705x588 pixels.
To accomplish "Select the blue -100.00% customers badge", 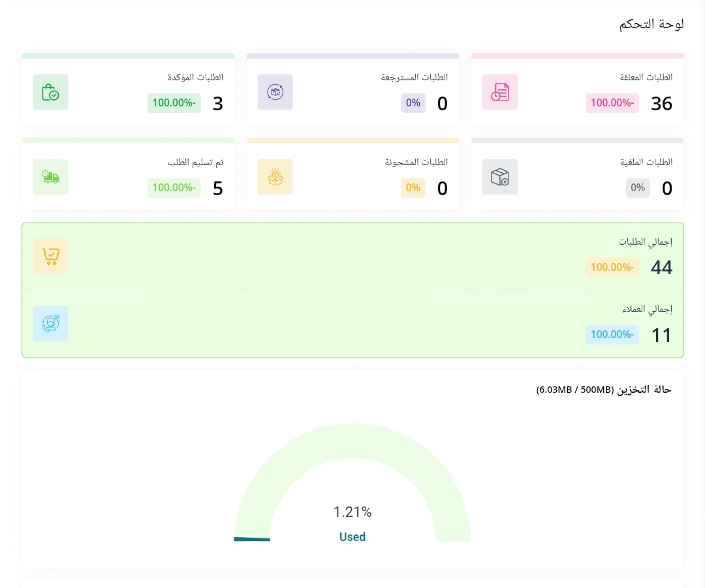I will point(612,335).
